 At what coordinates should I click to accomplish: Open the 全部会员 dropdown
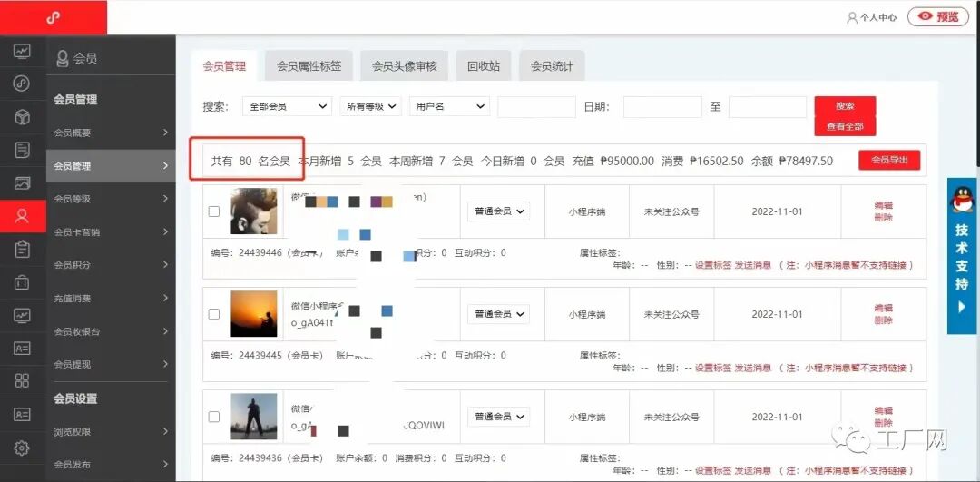click(288, 107)
